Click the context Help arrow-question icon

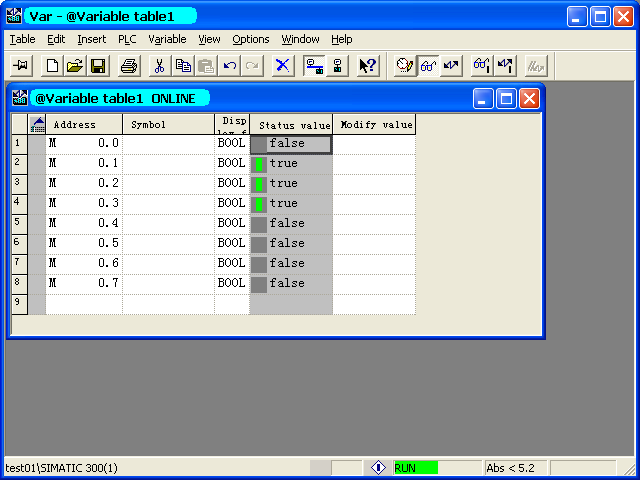click(367, 66)
